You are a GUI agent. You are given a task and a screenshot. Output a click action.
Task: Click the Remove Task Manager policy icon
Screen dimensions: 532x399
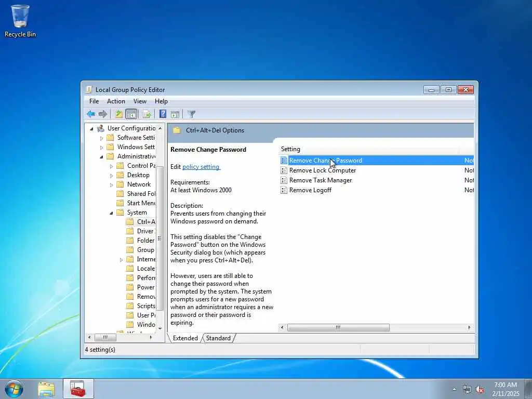[284, 180]
